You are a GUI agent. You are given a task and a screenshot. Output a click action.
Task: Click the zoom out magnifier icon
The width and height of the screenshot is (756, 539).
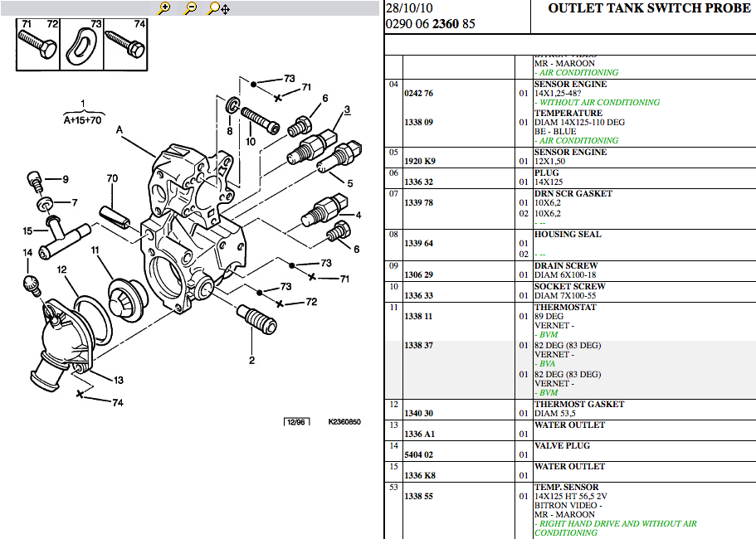[x=191, y=8]
